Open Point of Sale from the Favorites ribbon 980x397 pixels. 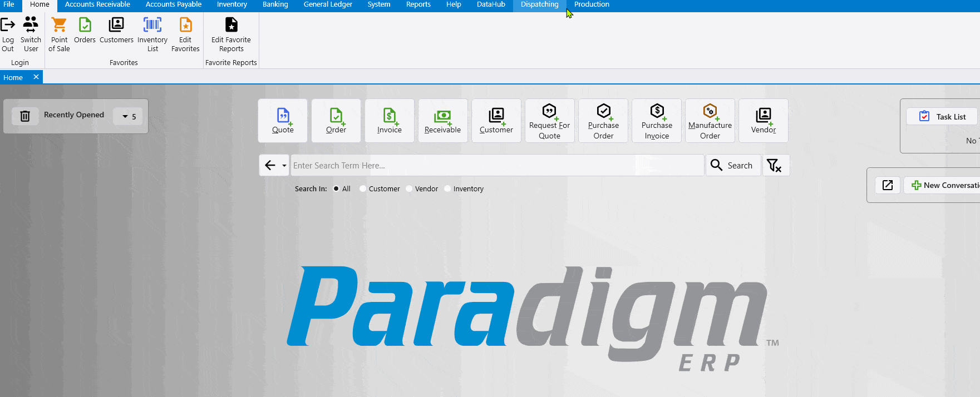(x=59, y=34)
